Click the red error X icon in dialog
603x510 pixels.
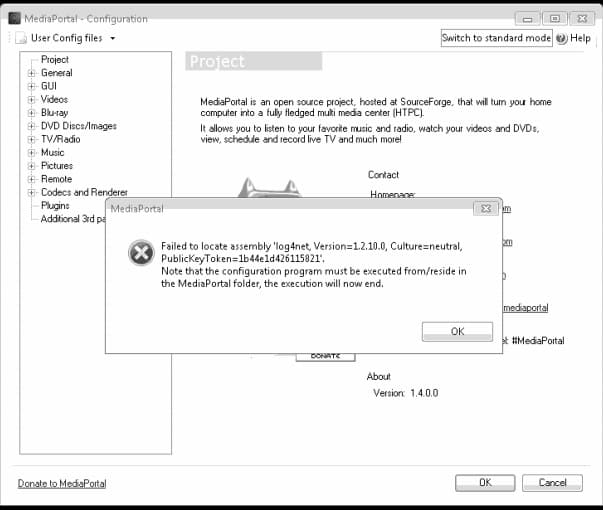pyautogui.click(x=141, y=253)
